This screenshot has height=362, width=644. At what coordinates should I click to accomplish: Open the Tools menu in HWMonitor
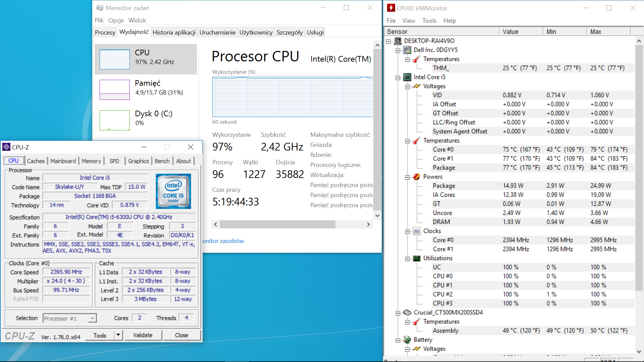click(x=429, y=21)
